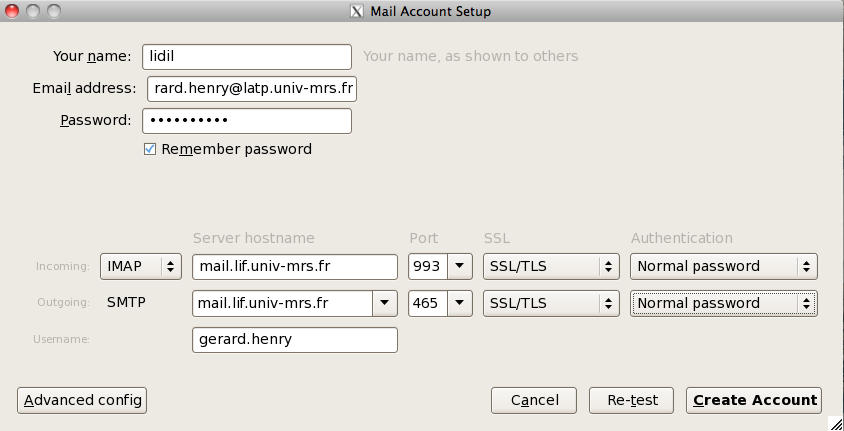
Task: Click the Cancel button
Action: tap(534, 400)
